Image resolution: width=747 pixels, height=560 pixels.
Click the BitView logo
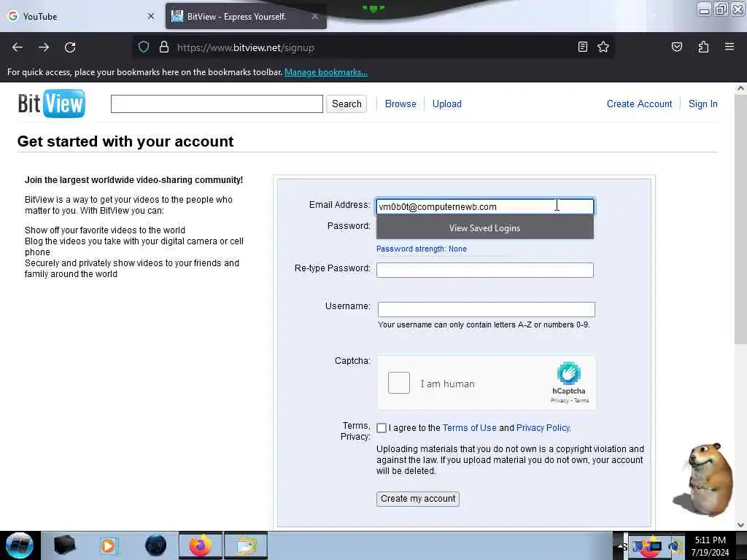coord(52,104)
